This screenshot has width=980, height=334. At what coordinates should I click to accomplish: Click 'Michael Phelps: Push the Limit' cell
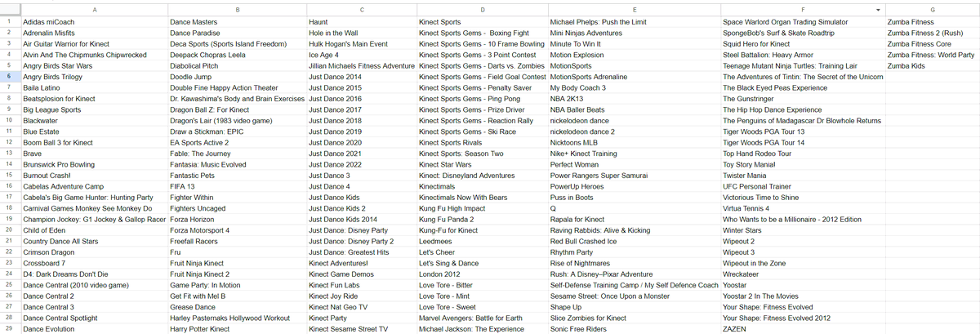coord(635,21)
